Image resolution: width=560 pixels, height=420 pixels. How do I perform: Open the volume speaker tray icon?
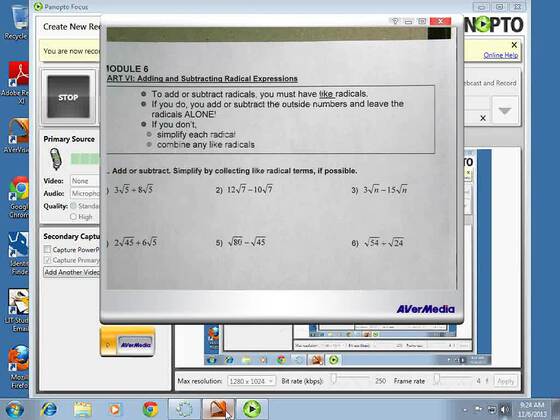click(504, 409)
